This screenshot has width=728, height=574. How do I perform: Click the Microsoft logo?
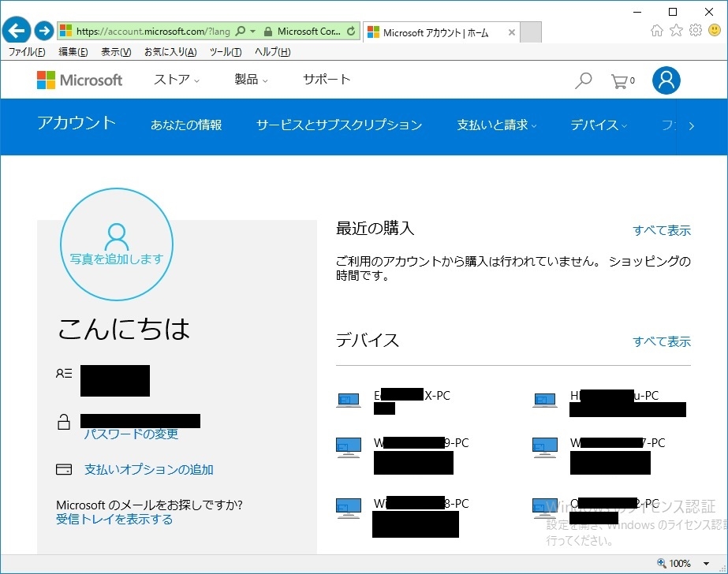pos(80,80)
